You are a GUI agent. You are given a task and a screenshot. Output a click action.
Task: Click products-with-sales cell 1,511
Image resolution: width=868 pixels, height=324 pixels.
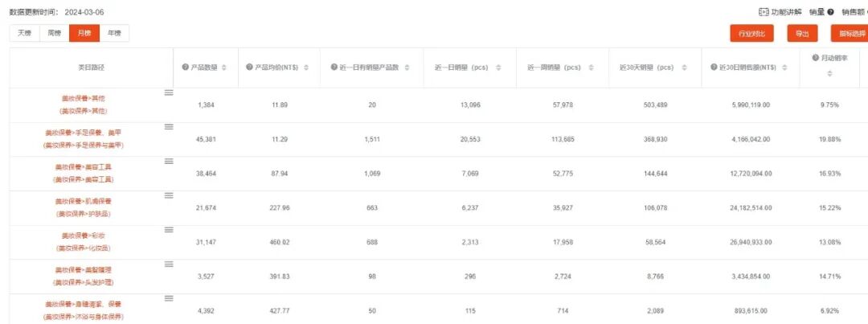[x=371, y=139]
